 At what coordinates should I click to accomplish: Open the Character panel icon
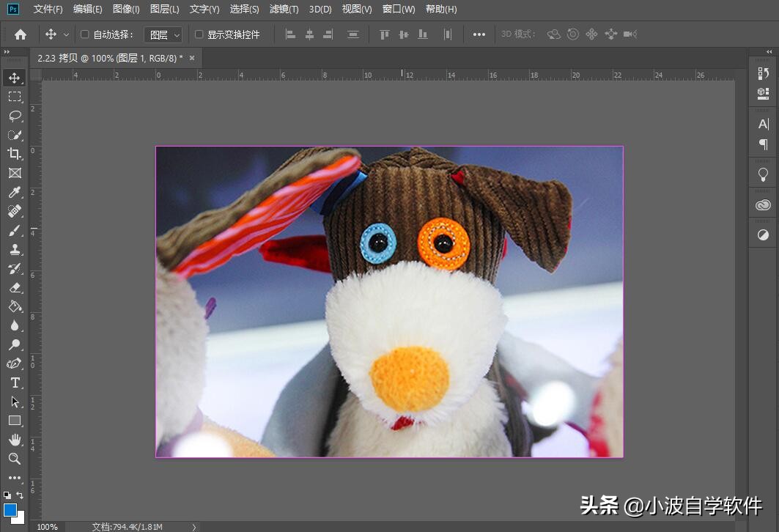click(763, 124)
